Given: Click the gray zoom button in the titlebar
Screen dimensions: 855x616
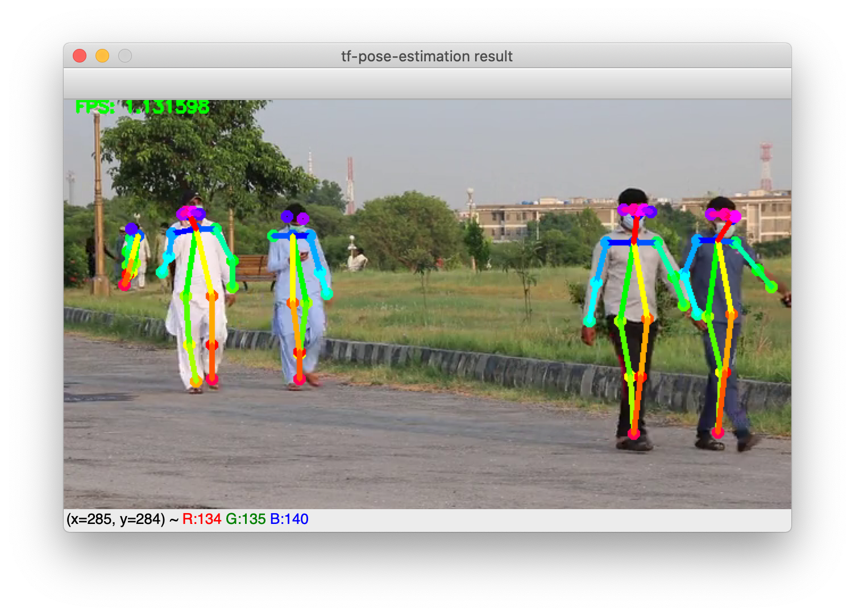Looking at the screenshot, I should 124,56.
